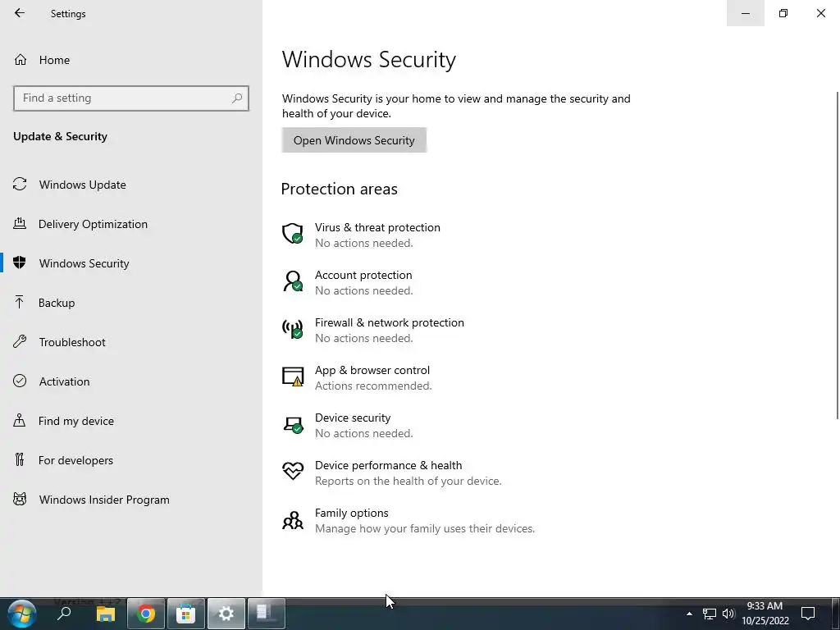Click the Virus & threat protection shield icon
This screenshot has width=840, height=630.
(293, 234)
